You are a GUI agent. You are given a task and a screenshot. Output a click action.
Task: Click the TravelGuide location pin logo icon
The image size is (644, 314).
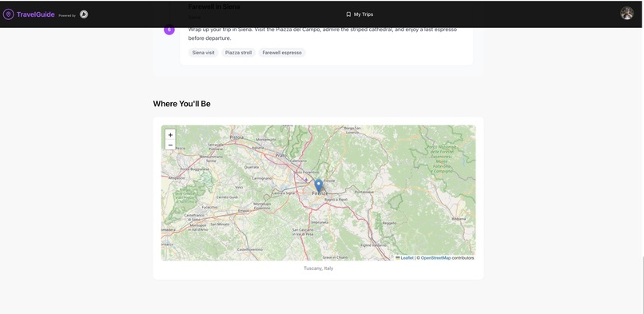click(x=8, y=14)
